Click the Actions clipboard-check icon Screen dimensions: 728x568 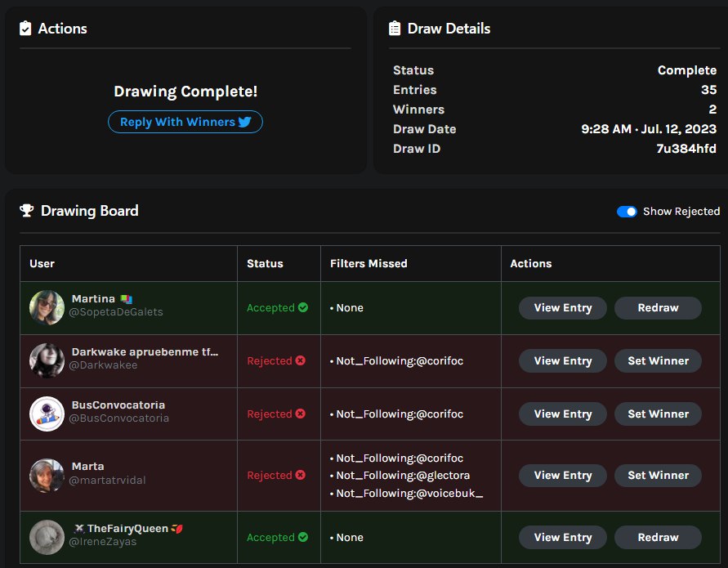tap(25, 29)
